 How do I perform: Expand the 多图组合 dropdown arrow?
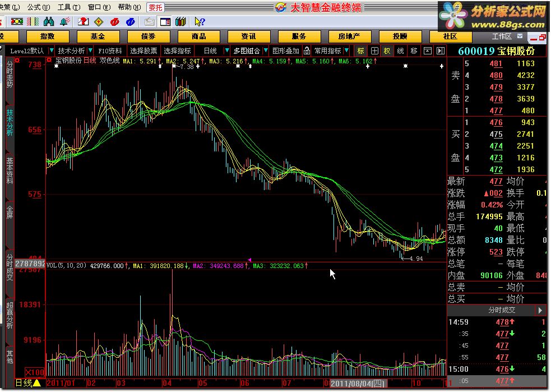click(266, 50)
